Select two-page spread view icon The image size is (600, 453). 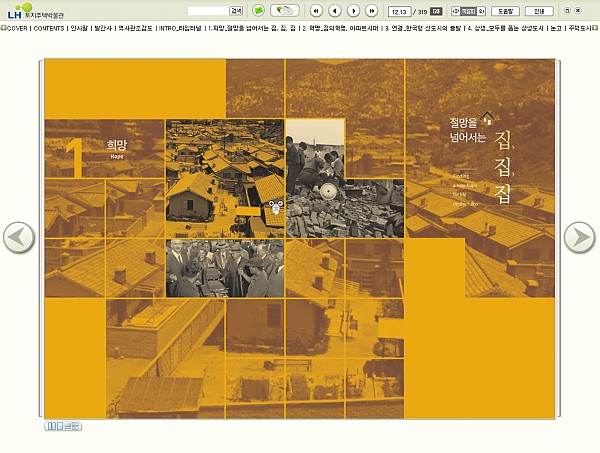[51, 426]
